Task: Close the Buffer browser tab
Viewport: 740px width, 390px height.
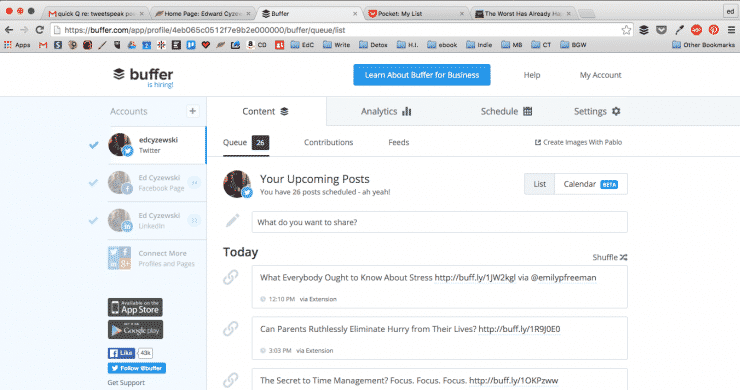Action: [355, 14]
